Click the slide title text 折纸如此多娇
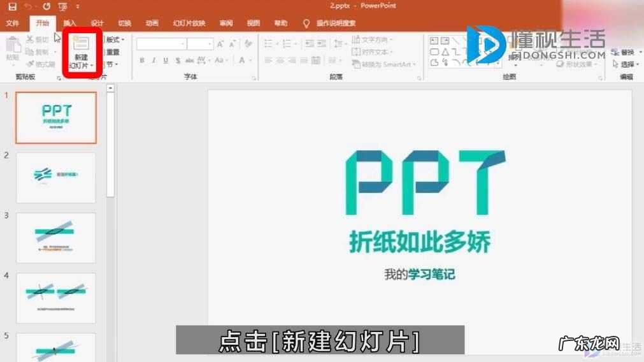Image resolution: width=644 pixels, height=362 pixels. [419, 242]
